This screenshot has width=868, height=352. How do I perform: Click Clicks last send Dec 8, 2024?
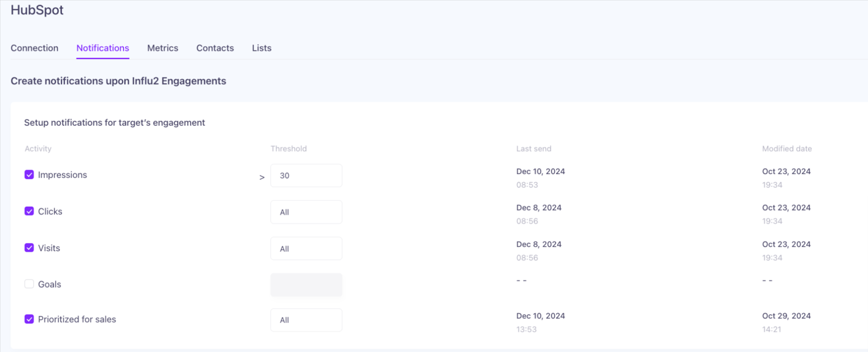point(539,208)
